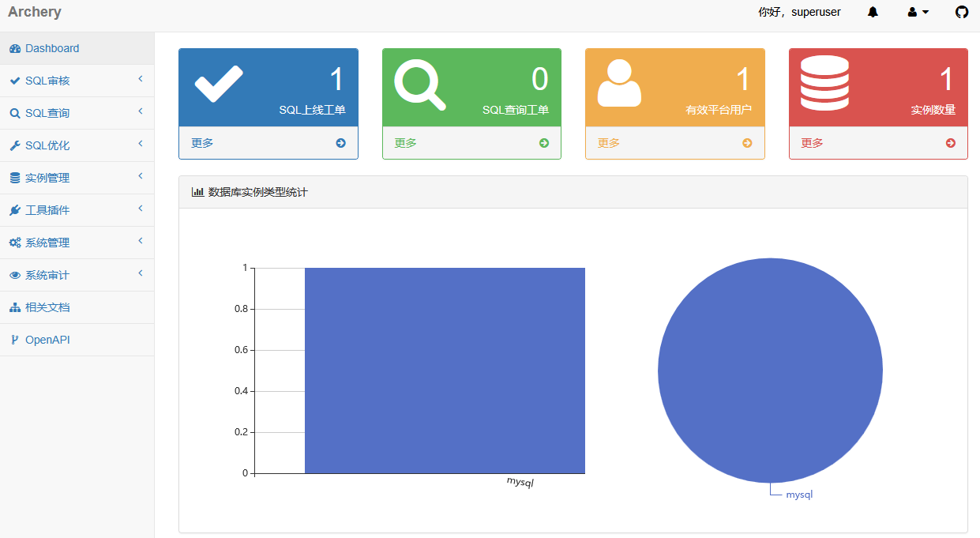Click the mysql label under the pie chart
The height and width of the screenshot is (538, 980).
(x=799, y=495)
